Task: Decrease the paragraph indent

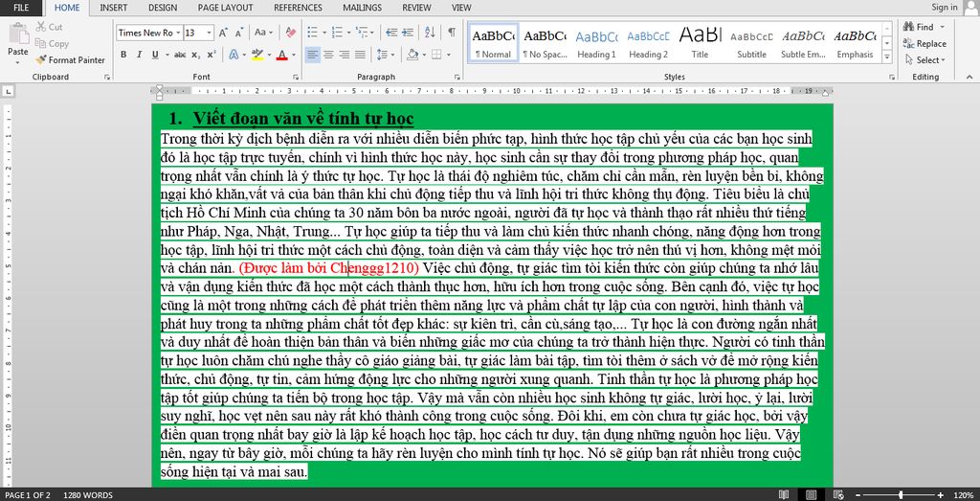Action: point(391,33)
